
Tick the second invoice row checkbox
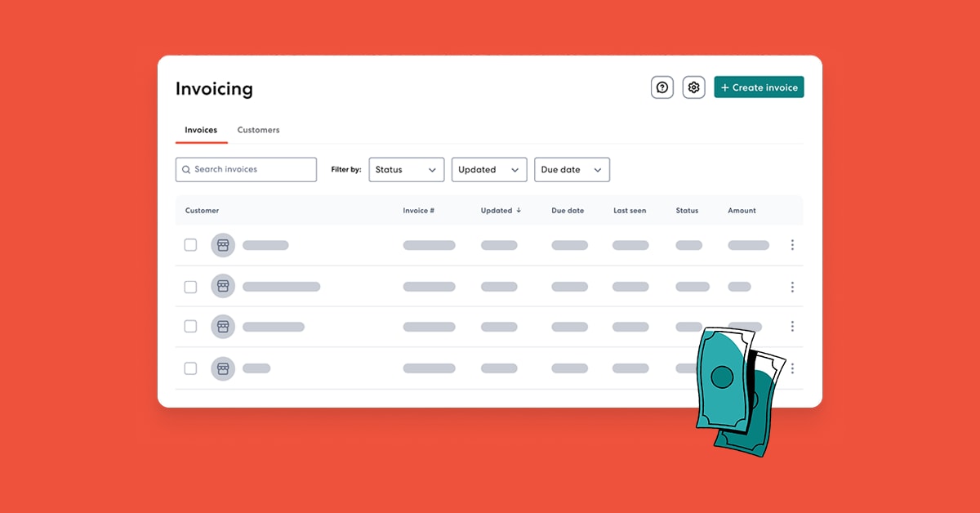(190, 287)
